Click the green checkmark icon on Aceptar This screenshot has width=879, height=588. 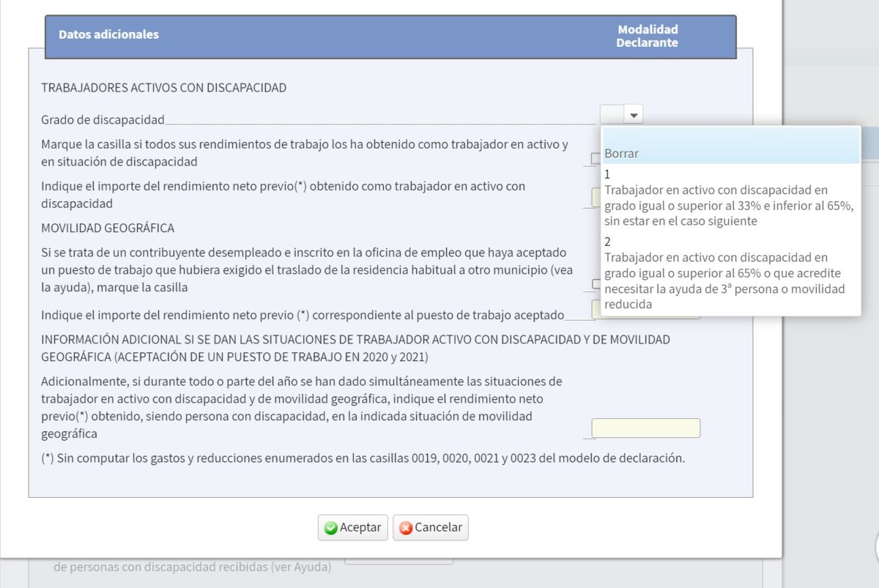pyautogui.click(x=331, y=528)
